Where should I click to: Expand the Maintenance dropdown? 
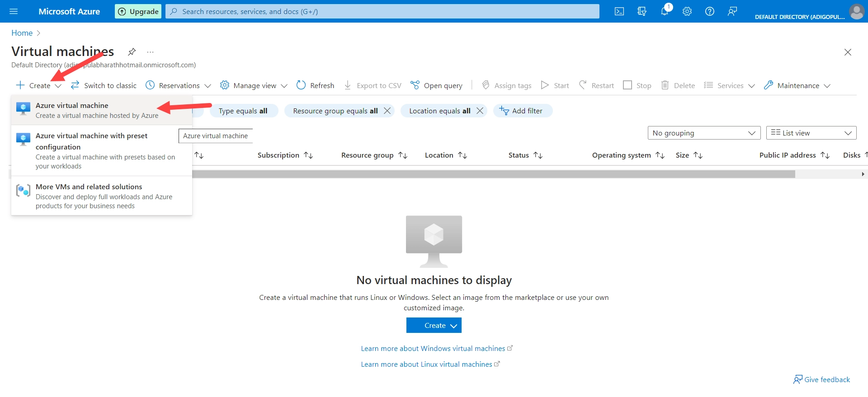tap(797, 85)
